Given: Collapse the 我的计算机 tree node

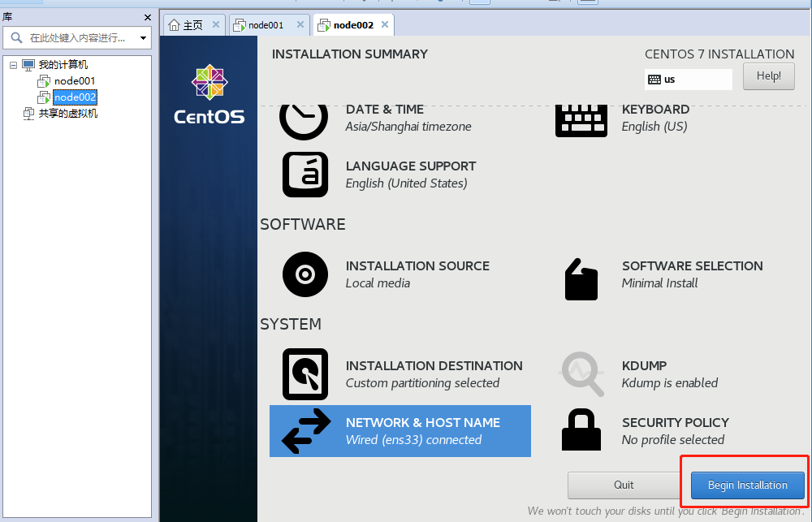Looking at the screenshot, I should coord(13,65).
